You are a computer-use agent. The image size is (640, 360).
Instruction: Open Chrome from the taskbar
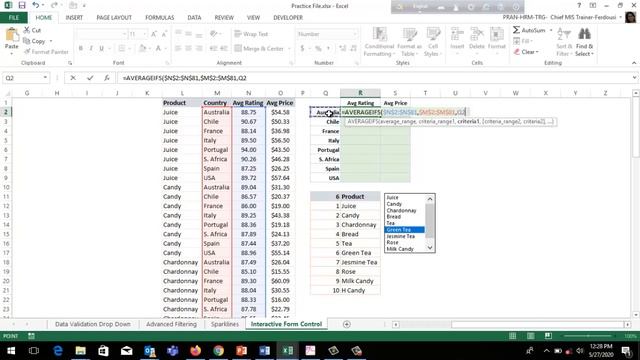coord(218,351)
